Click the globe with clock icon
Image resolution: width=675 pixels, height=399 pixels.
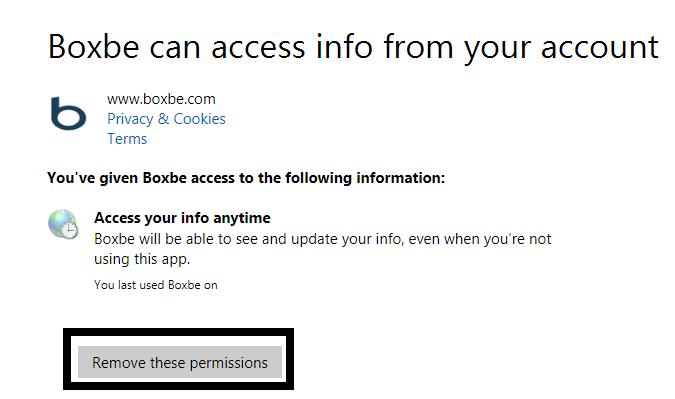point(63,224)
